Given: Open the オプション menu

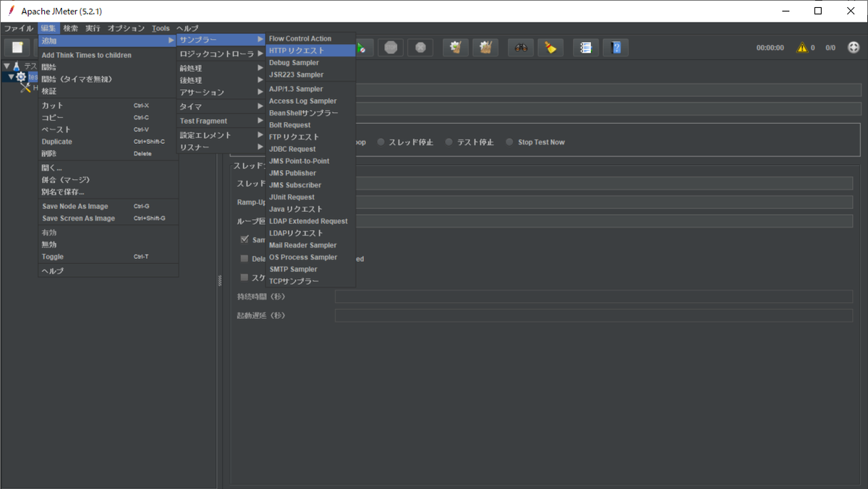Looking at the screenshot, I should click(x=127, y=28).
